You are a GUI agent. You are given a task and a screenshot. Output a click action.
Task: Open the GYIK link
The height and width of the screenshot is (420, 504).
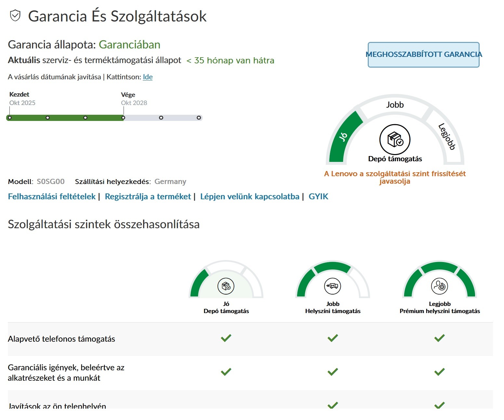318,197
